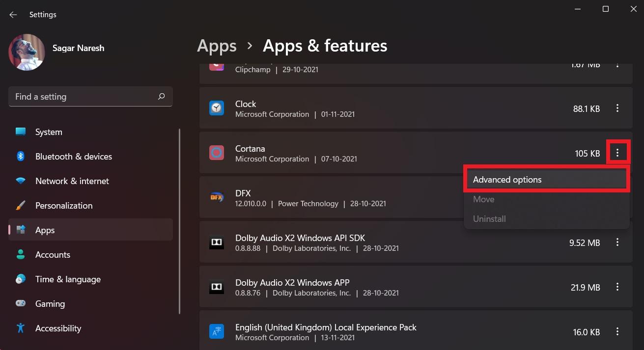Click the Find a setting search box

click(84, 97)
